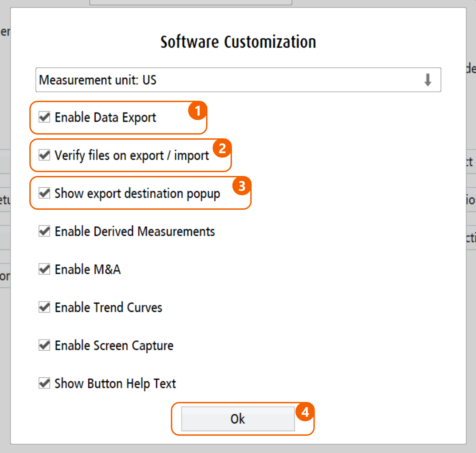Viewport: 476px width, 453px height.
Task: Click the Software Customization title text
Action: click(x=238, y=42)
